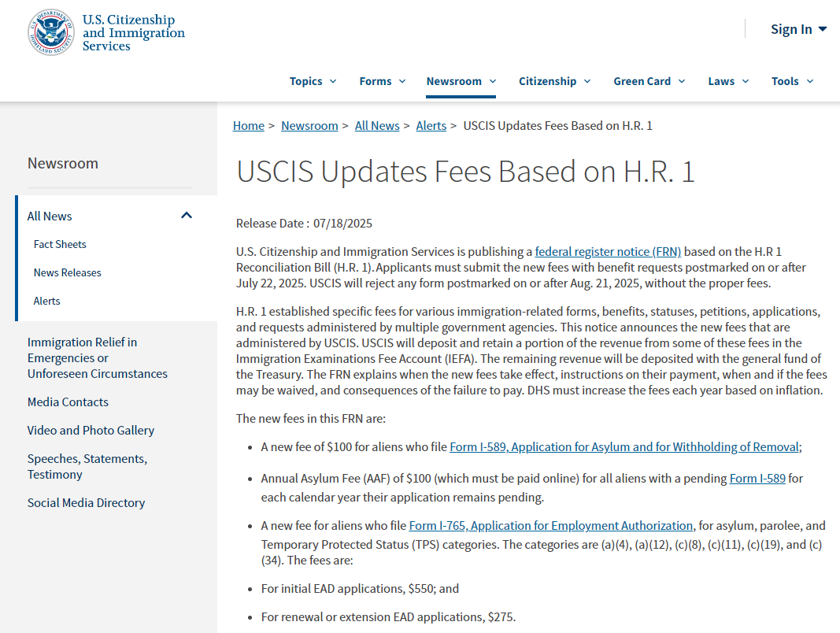Open the Sign In dropdown

click(798, 29)
